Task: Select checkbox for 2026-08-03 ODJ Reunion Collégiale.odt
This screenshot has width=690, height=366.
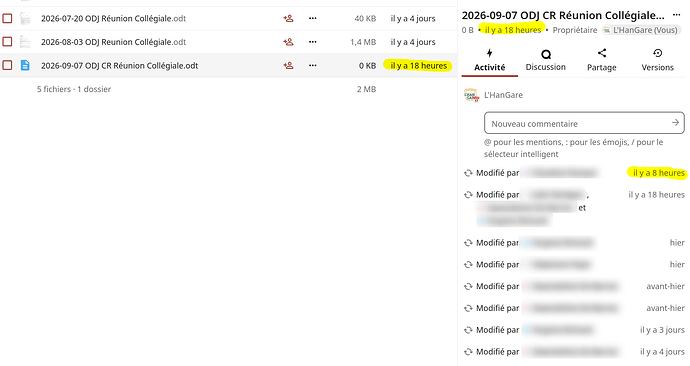Action: point(7,42)
